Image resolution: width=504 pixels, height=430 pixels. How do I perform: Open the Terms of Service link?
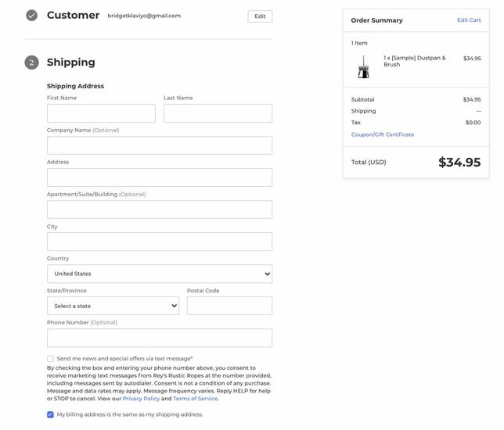(x=196, y=399)
